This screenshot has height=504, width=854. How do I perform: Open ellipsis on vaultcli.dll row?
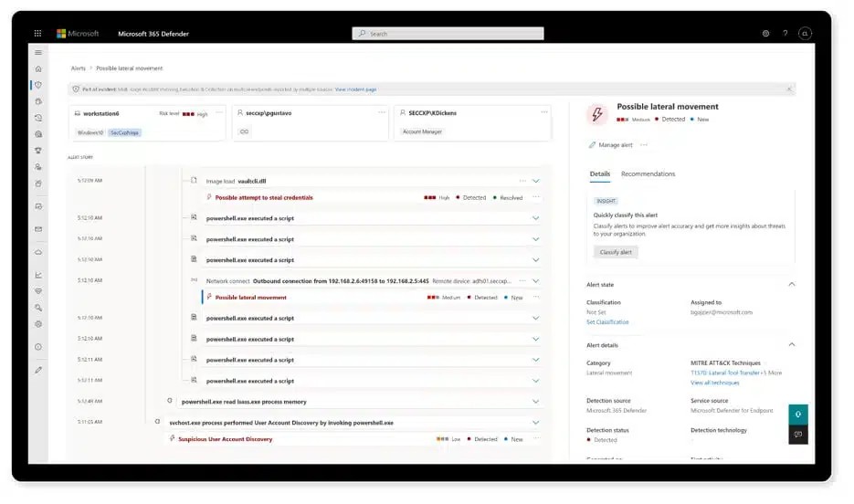pyautogui.click(x=522, y=181)
